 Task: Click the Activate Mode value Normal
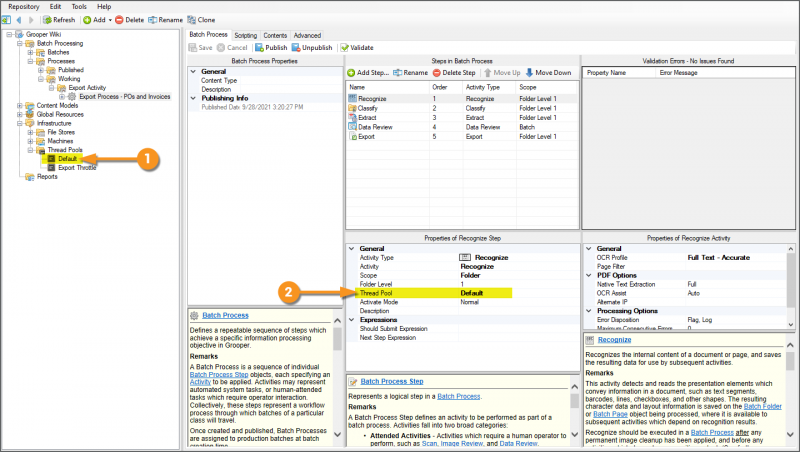(469, 302)
